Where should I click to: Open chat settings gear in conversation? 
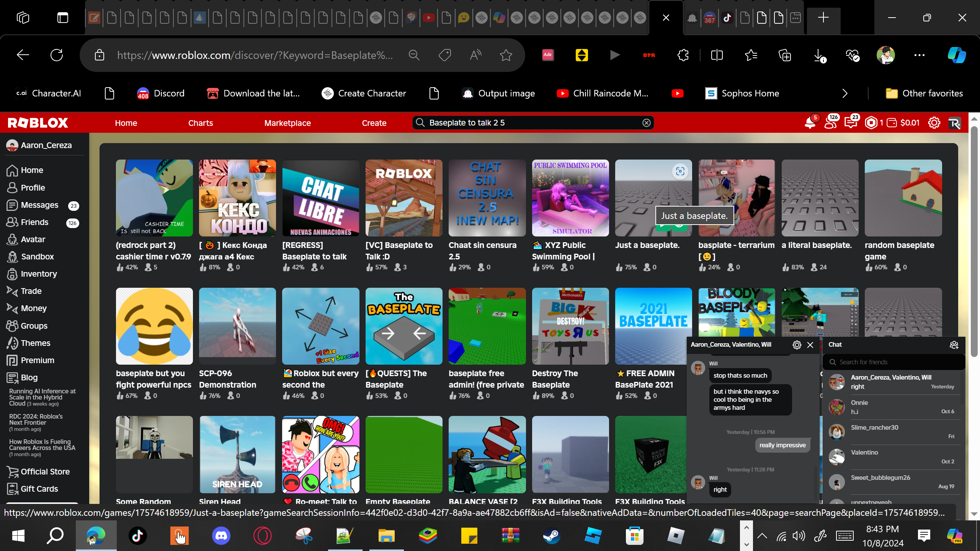point(797,345)
